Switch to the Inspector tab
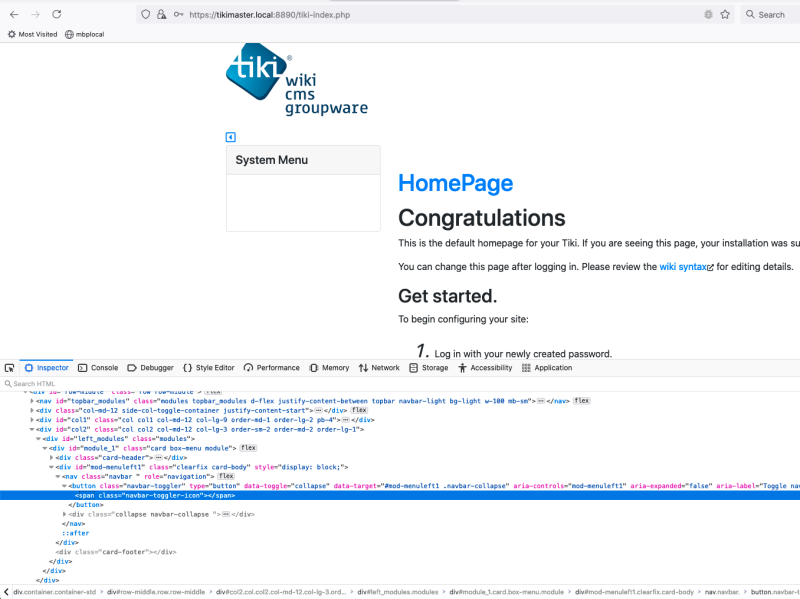Viewport: 800px width, 599px height. pyautogui.click(x=46, y=368)
